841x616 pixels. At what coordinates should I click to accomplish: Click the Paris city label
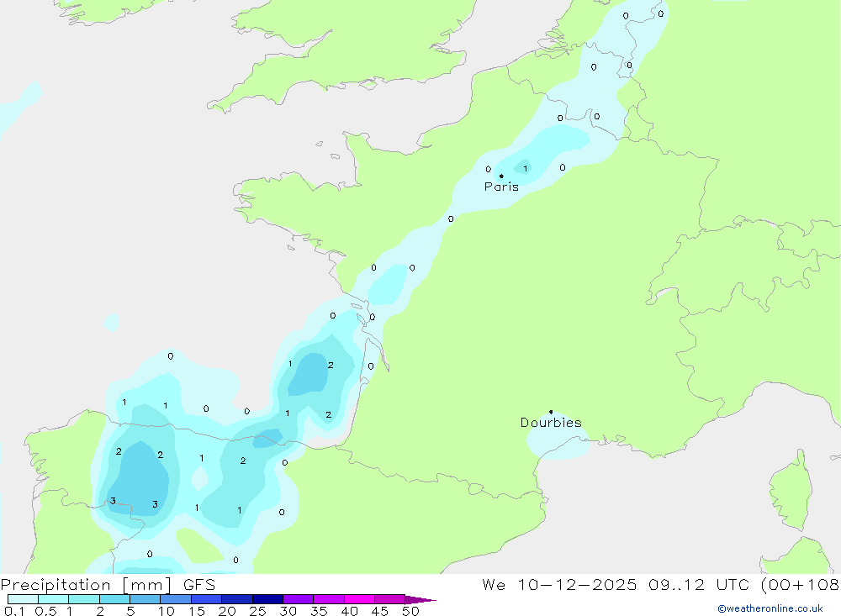coord(501,187)
